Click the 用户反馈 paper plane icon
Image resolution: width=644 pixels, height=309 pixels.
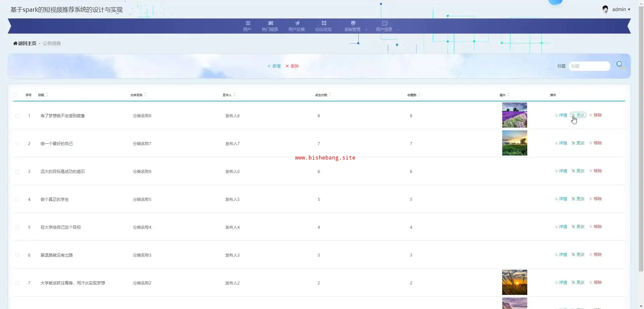[x=297, y=23]
